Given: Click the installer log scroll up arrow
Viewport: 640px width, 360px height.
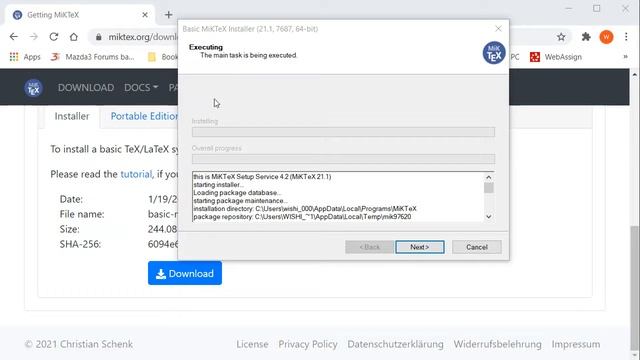Looking at the screenshot, I should tap(489, 177).
